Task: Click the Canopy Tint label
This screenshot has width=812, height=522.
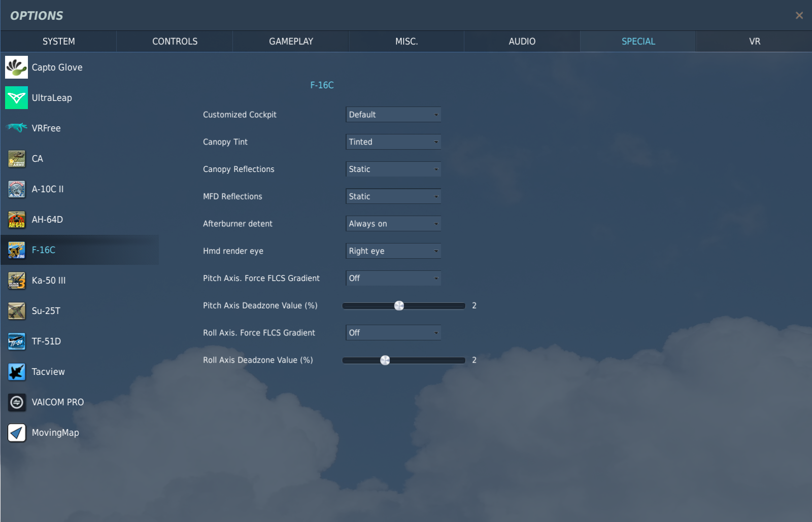Action: (225, 142)
